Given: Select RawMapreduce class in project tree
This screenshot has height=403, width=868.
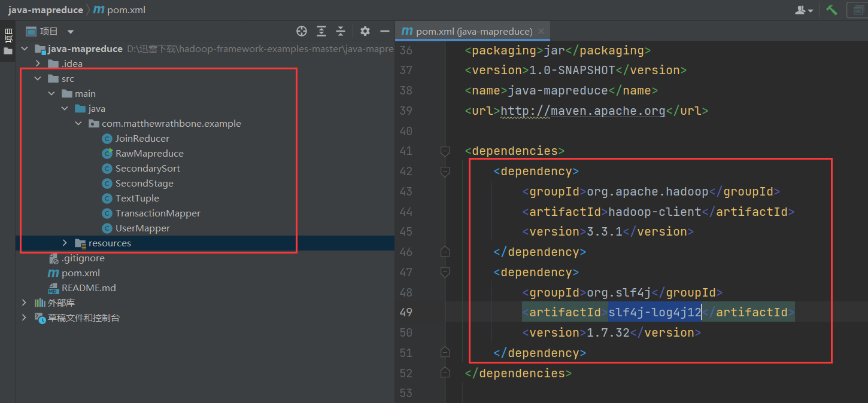Looking at the screenshot, I should 149,154.
